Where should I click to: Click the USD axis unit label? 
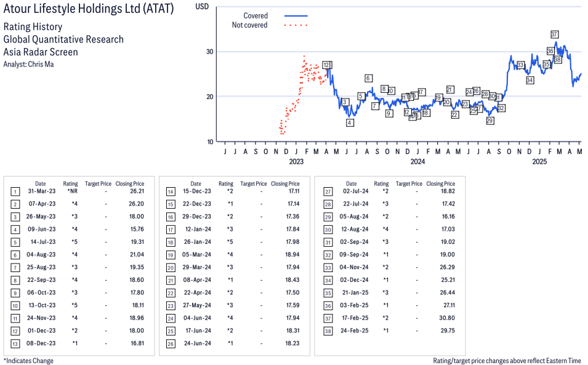click(x=202, y=6)
